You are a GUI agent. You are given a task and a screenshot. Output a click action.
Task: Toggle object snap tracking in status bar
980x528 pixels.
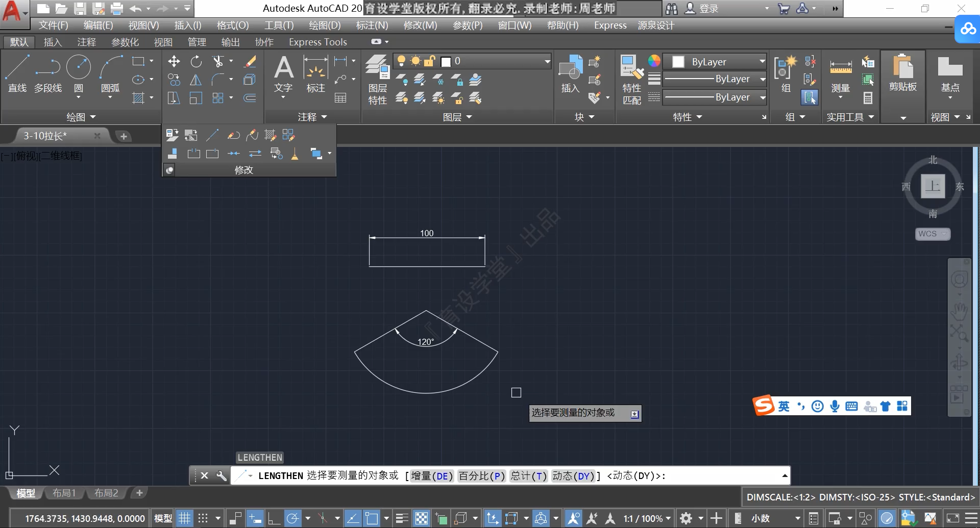pyautogui.click(x=352, y=518)
